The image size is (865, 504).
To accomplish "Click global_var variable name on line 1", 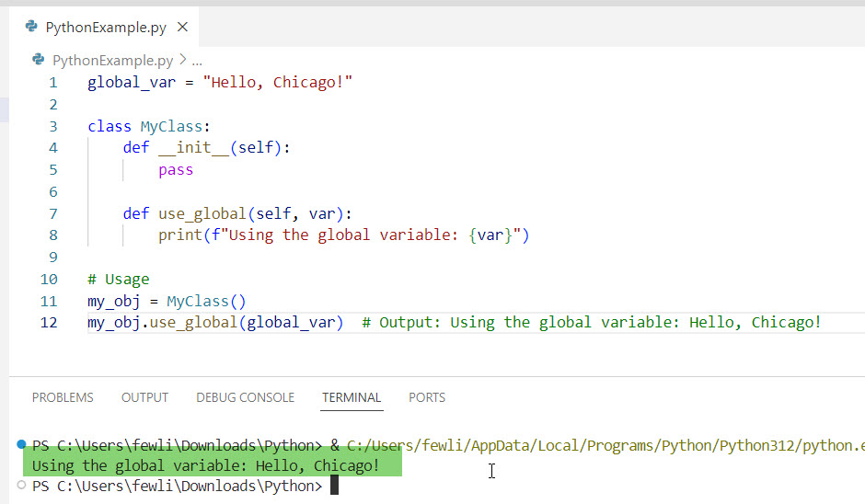I will [x=132, y=82].
